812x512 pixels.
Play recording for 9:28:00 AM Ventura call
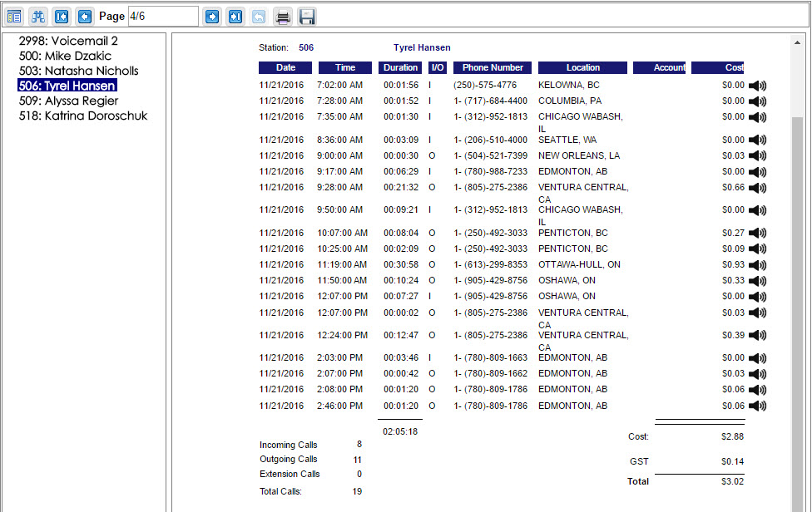coord(757,188)
